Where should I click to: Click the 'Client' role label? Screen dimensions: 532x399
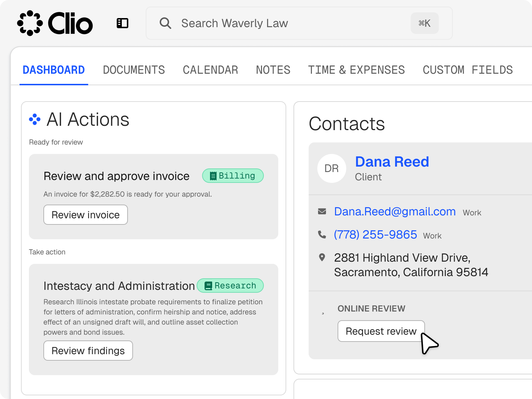point(368,177)
